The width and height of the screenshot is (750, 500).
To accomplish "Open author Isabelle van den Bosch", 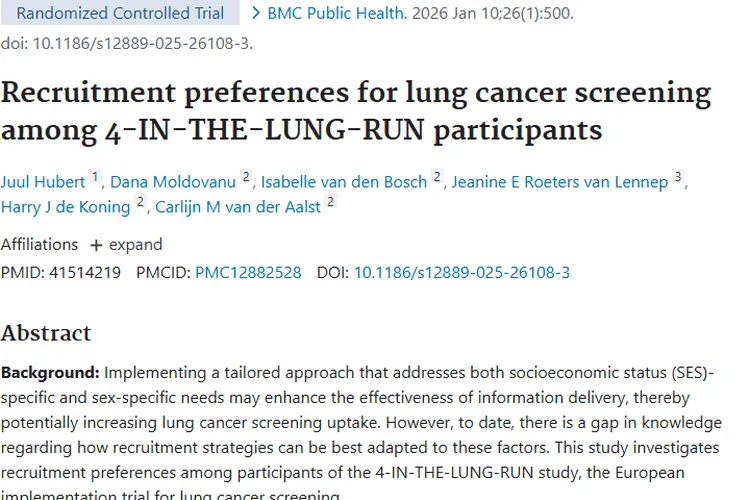I will click(344, 182).
